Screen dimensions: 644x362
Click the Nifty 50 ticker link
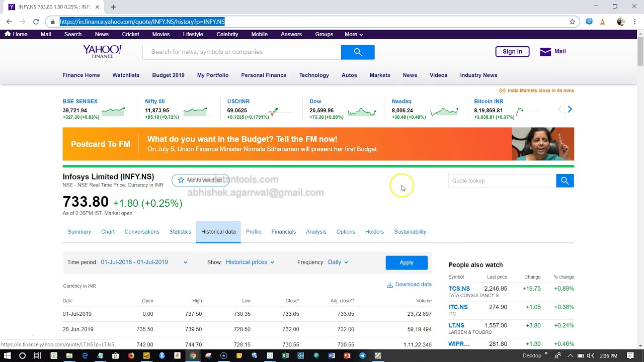[154, 101]
